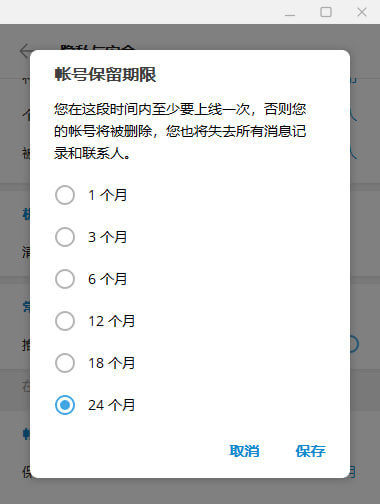This screenshot has height=504, width=380.
Task: Click 取消 to cancel the dialog
Action: point(244,451)
